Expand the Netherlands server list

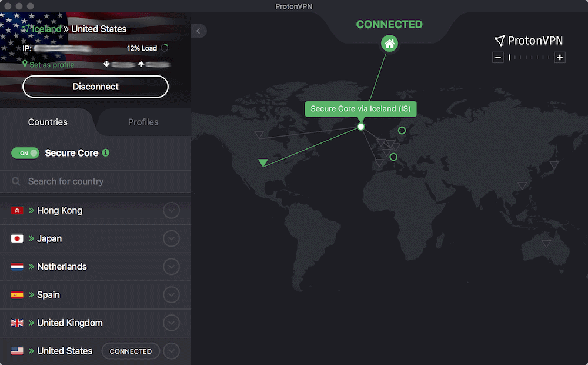(171, 267)
